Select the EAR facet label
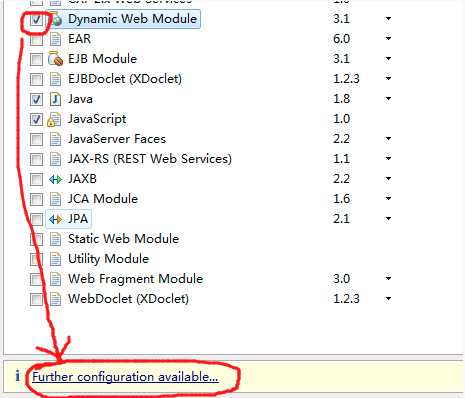465x398 pixels. (79, 39)
